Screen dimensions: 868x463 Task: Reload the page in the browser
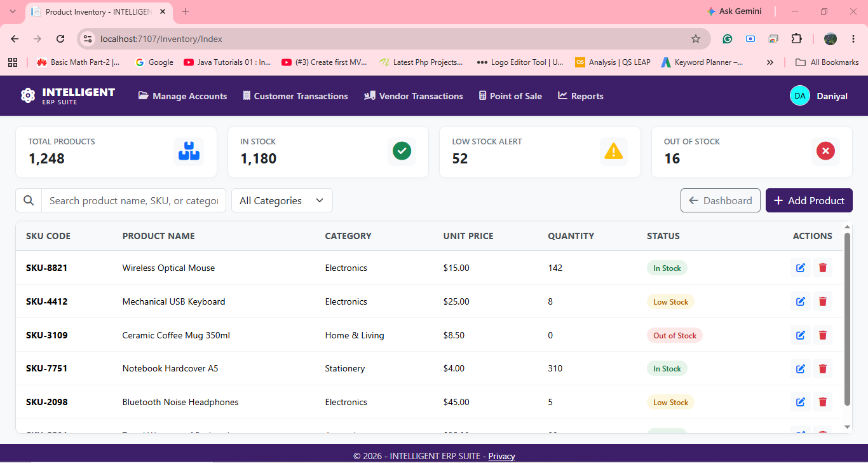pos(60,39)
